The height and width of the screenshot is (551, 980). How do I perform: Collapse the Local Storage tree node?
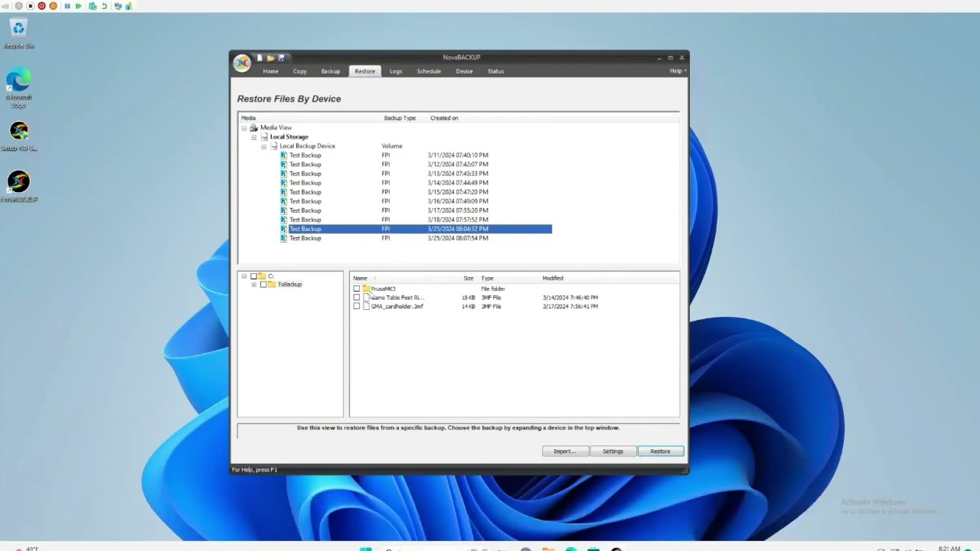tap(254, 137)
